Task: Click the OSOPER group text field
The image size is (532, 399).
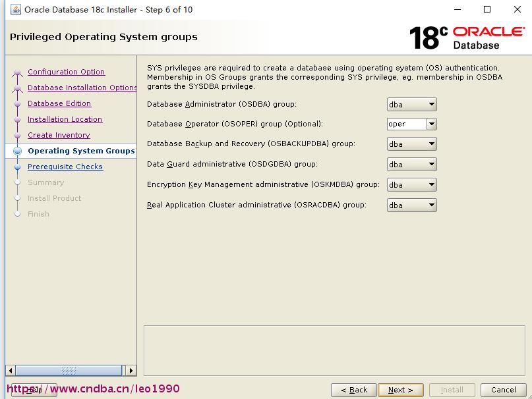Action: click(407, 124)
